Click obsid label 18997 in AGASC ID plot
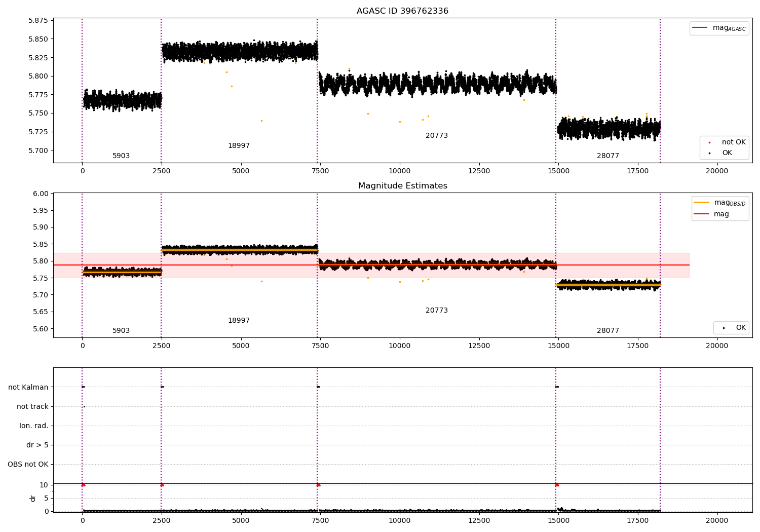 [239, 145]
